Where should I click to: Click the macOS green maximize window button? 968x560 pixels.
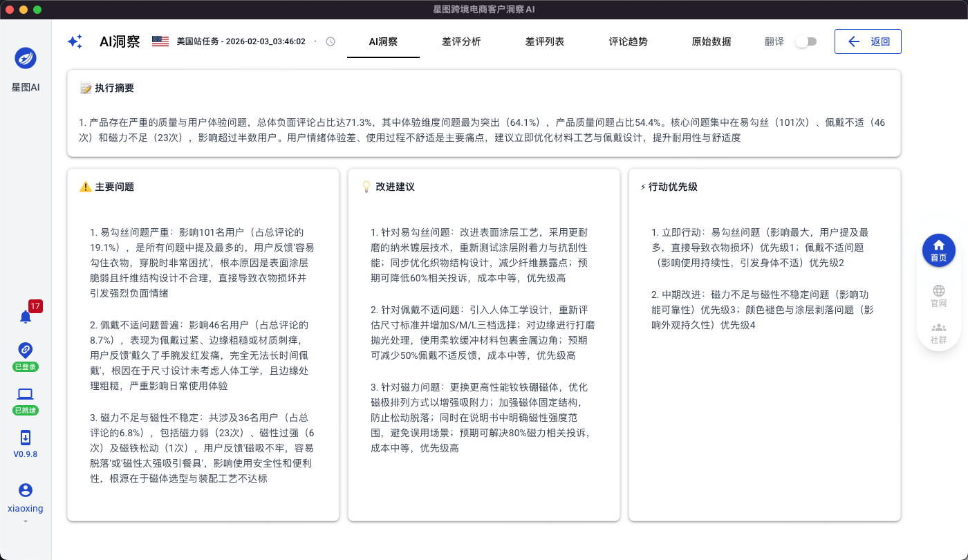point(37,10)
